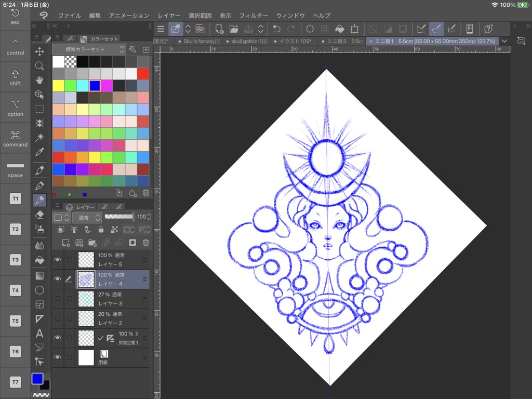Click the Undo arrow in command bar
Image resolution: width=532 pixels, height=399 pixels.
[x=276, y=29]
